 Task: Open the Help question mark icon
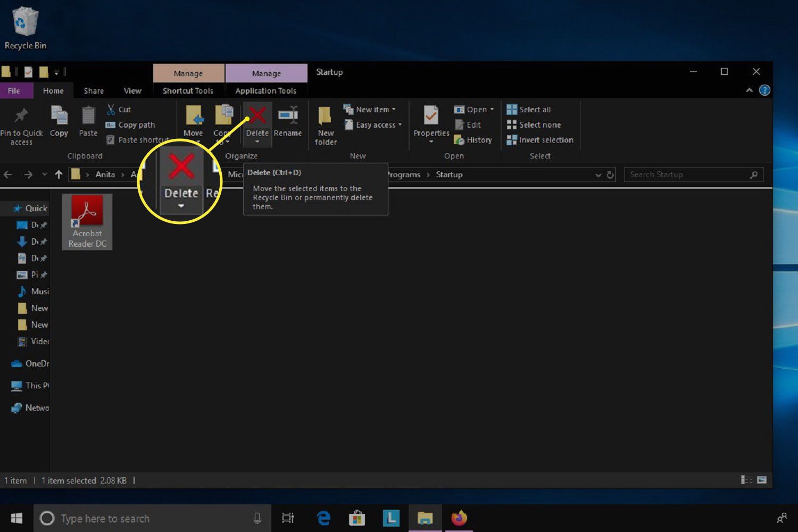(x=764, y=90)
